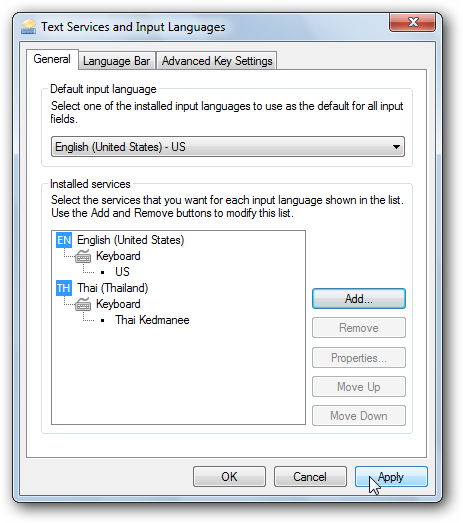Click keyboard icon under English (United States)
The width and height of the screenshot is (463, 523).
point(83,256)
